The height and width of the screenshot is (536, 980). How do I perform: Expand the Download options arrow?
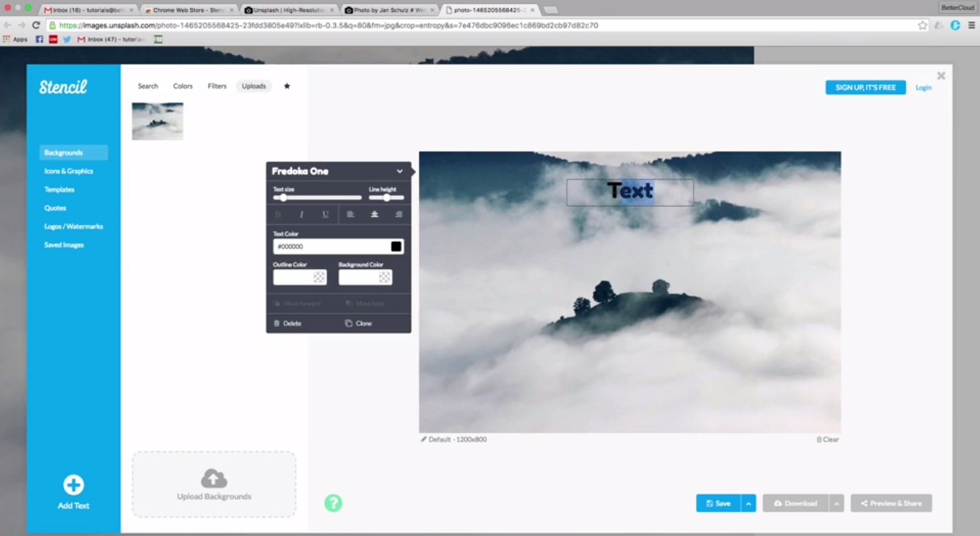click(x=837, y=503)
